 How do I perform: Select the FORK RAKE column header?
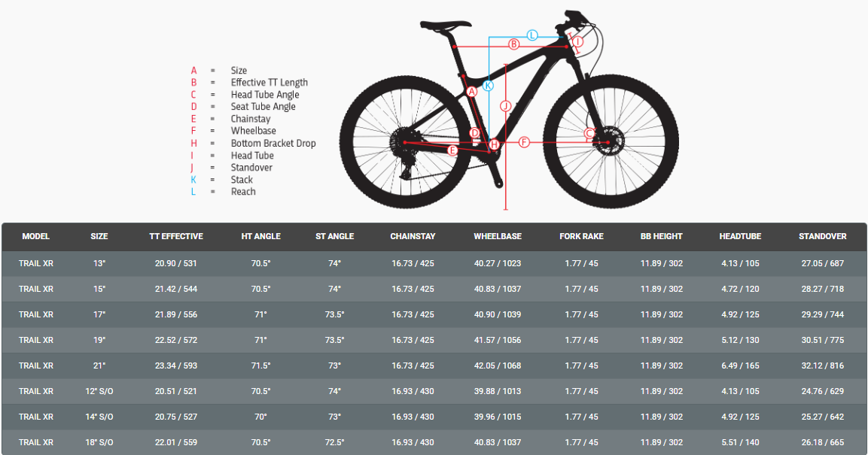(x=581, y=236)
